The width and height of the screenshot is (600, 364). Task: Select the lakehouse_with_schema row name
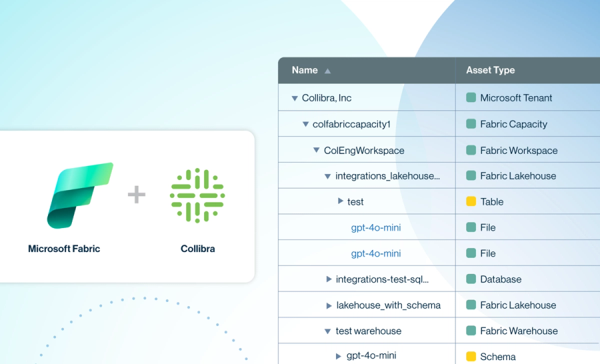389,305
